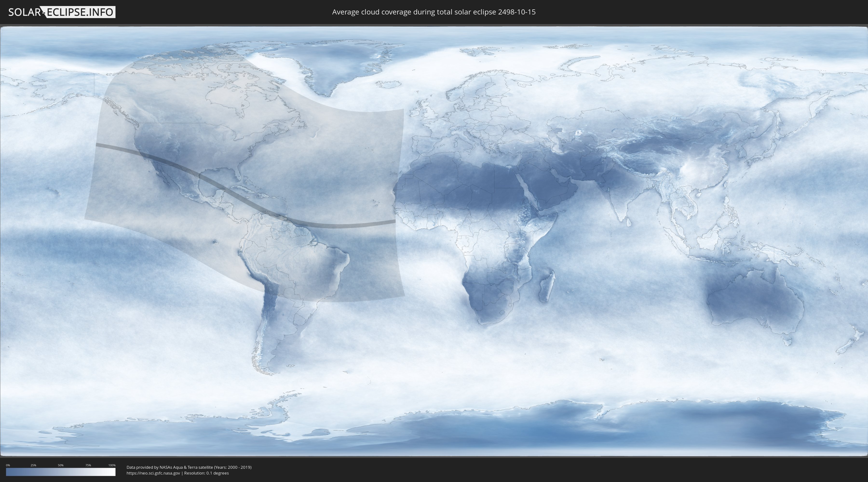868x482 pixels.
Task: Click the SOLAR-ECLIPSE.INFO logo
Action: (62, 12)
